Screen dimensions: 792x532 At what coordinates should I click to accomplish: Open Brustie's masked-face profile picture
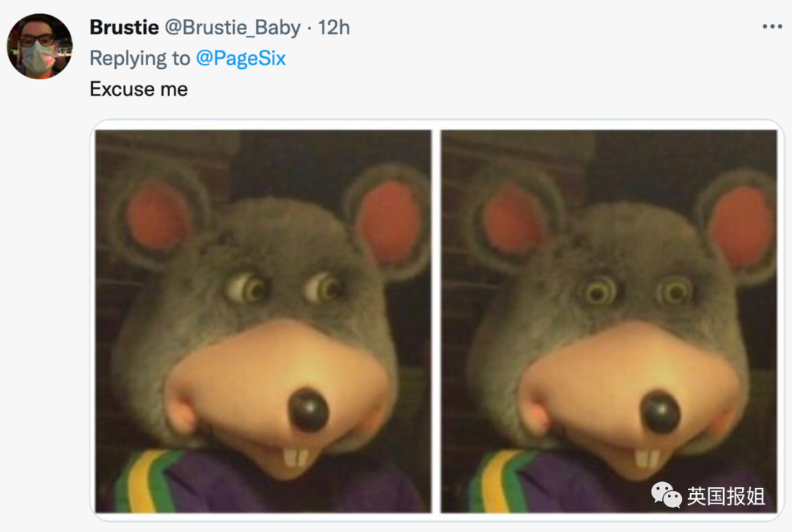pyautogui.click(x=40, y=46)
